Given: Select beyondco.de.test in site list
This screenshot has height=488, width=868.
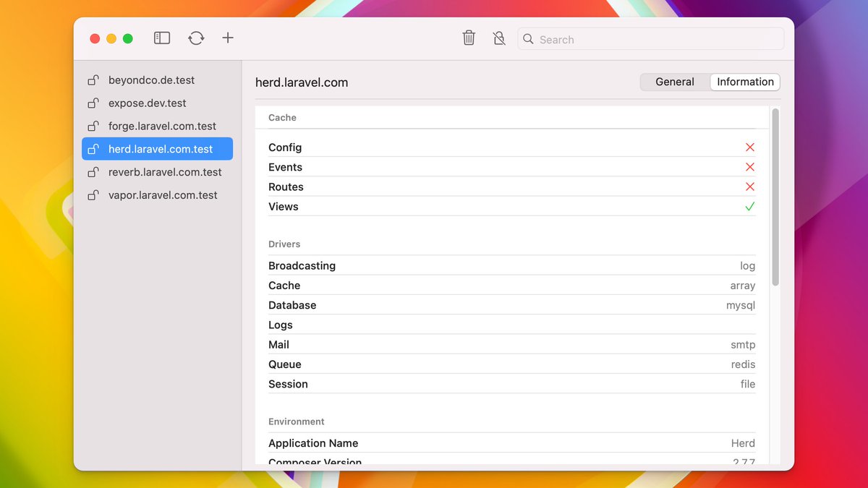Looking at the screenshot, I should click(x=158, y=80).
